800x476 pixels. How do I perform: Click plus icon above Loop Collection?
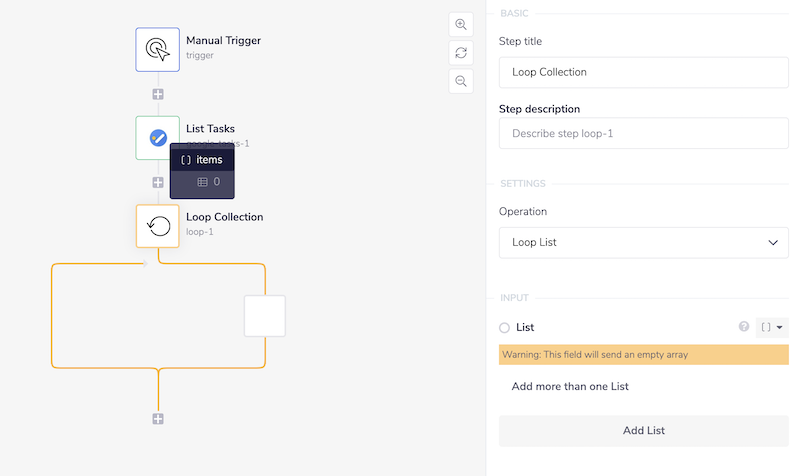[x=158, y=183]
